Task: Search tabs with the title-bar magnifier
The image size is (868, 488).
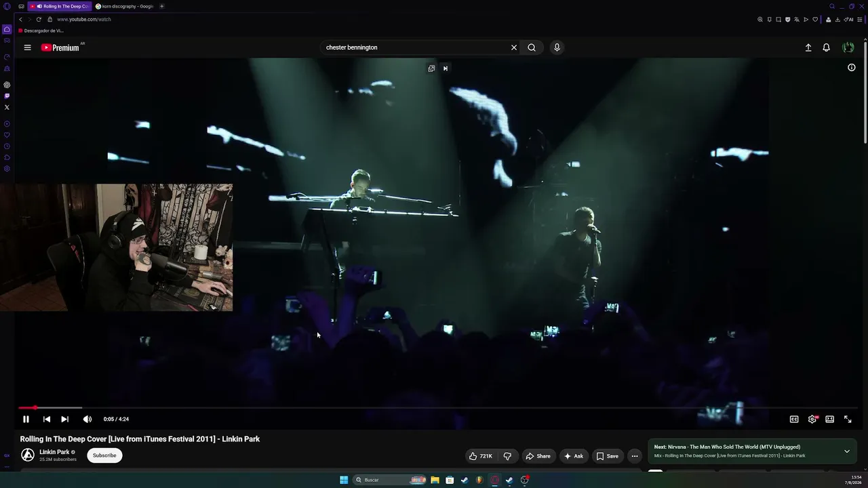Action: [x=832, y=6]
